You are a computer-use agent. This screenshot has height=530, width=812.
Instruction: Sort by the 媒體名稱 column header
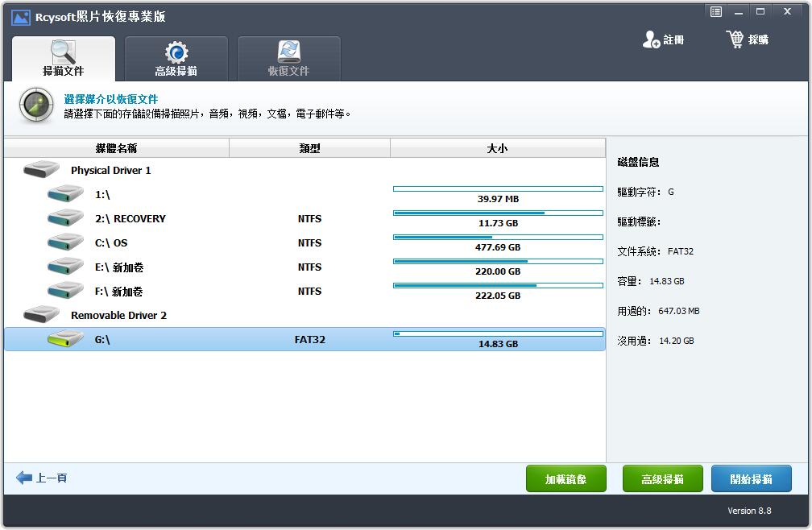tap(117, 148)
